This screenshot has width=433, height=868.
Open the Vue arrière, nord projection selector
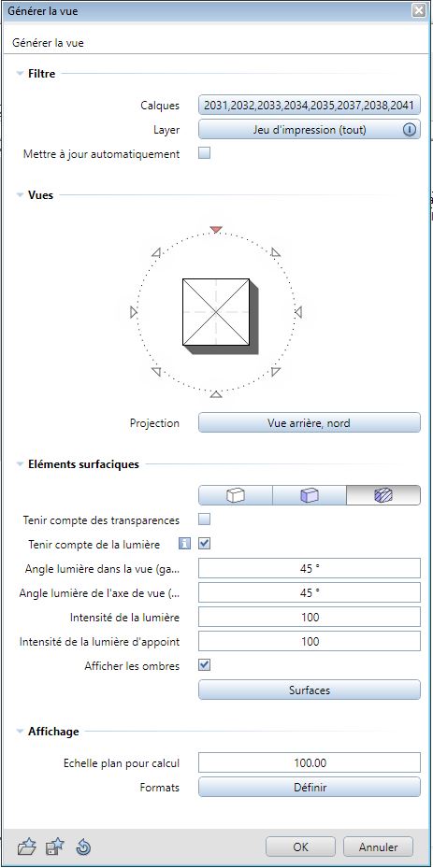pos(310,423)
